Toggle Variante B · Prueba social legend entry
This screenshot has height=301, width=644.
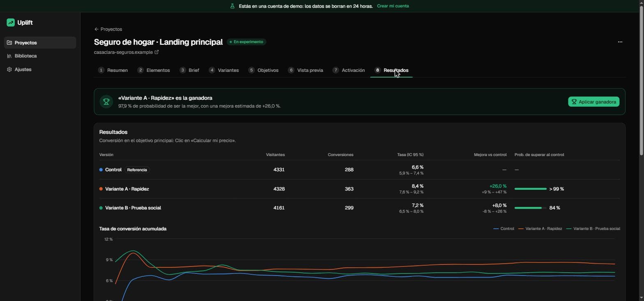(x=593, y=229)
